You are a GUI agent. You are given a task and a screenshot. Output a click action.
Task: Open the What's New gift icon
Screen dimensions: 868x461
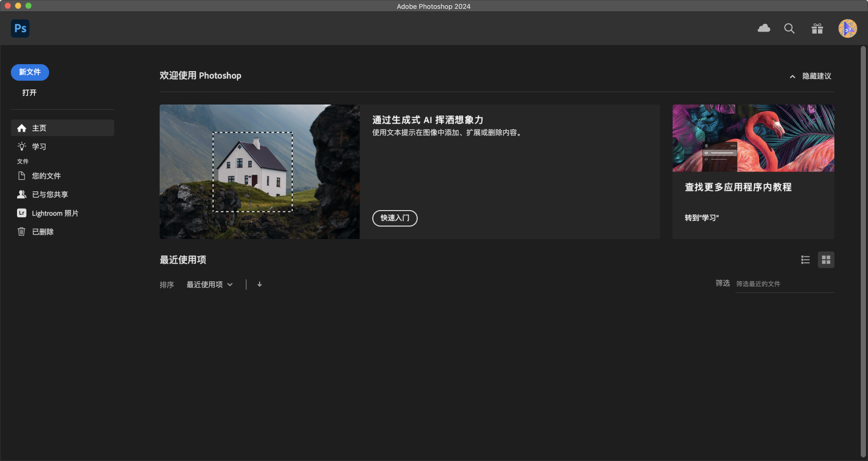coord(817,28)
